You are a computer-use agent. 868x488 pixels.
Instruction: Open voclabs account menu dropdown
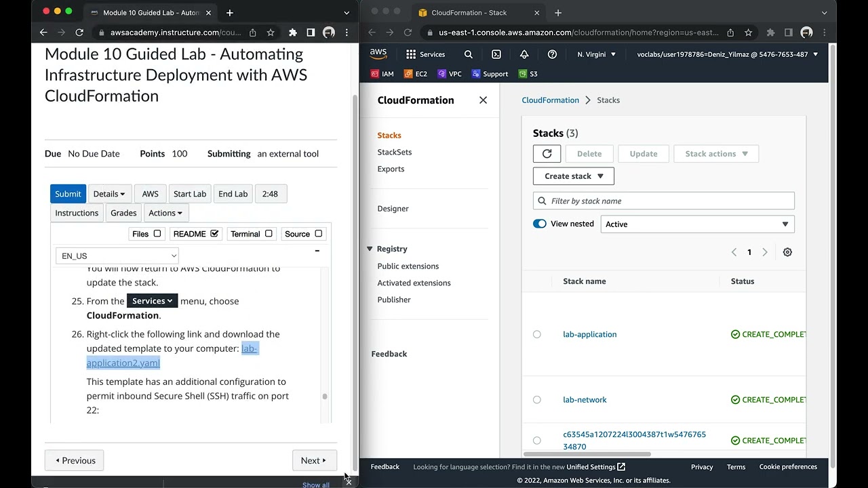[727, 54]
